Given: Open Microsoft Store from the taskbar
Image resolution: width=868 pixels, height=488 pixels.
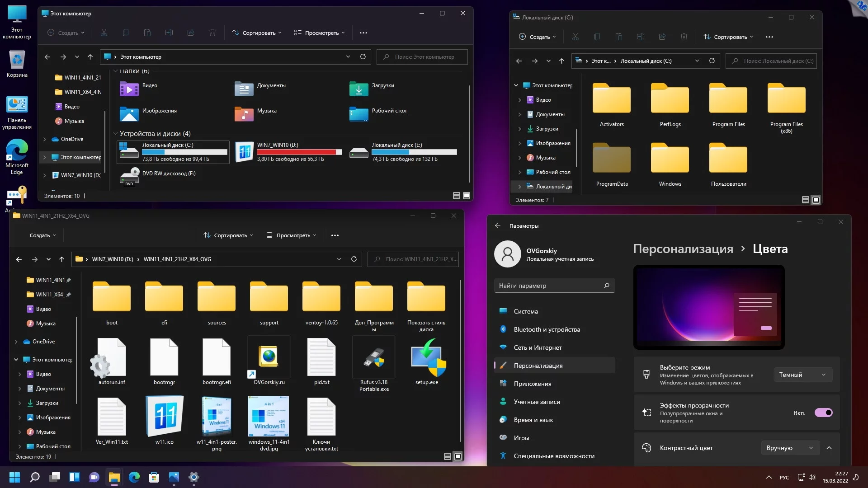Looking at the screenshot, I should pos(154,477).
